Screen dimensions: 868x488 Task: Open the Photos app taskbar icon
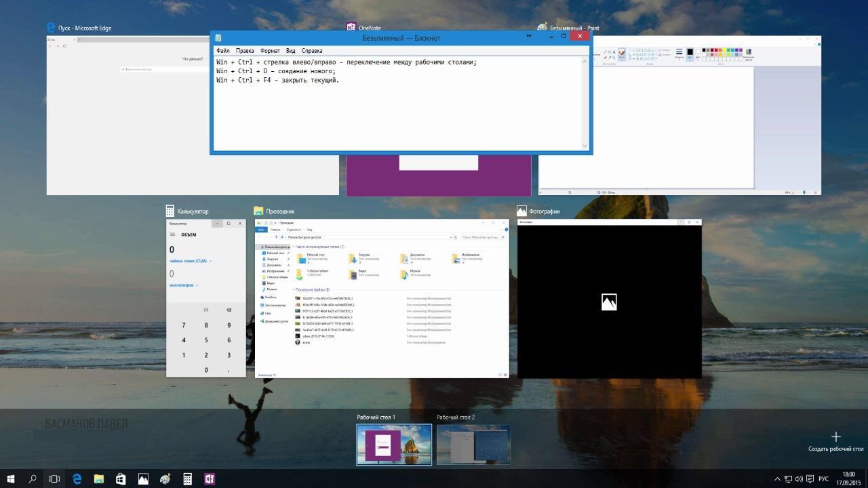coord(143,479)
